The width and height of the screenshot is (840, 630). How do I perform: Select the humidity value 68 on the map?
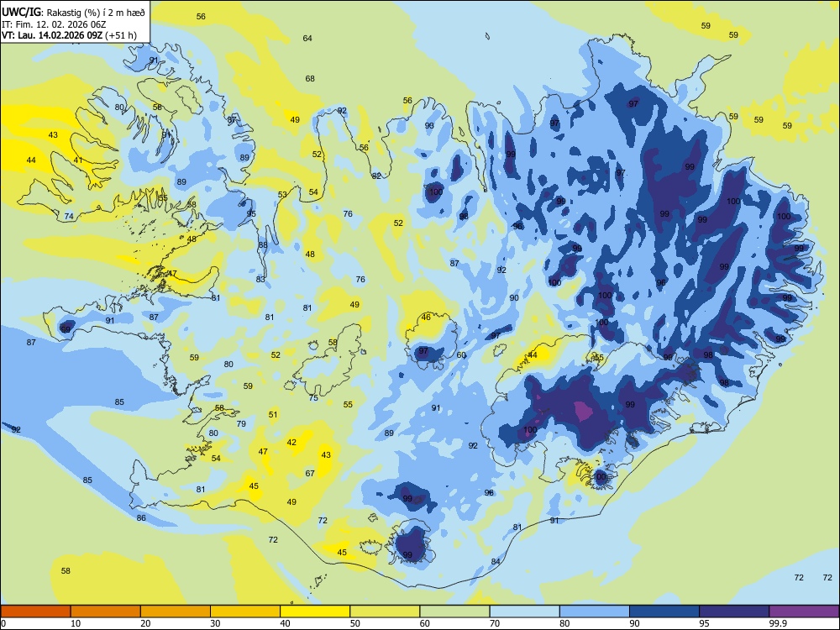[310, 79]
